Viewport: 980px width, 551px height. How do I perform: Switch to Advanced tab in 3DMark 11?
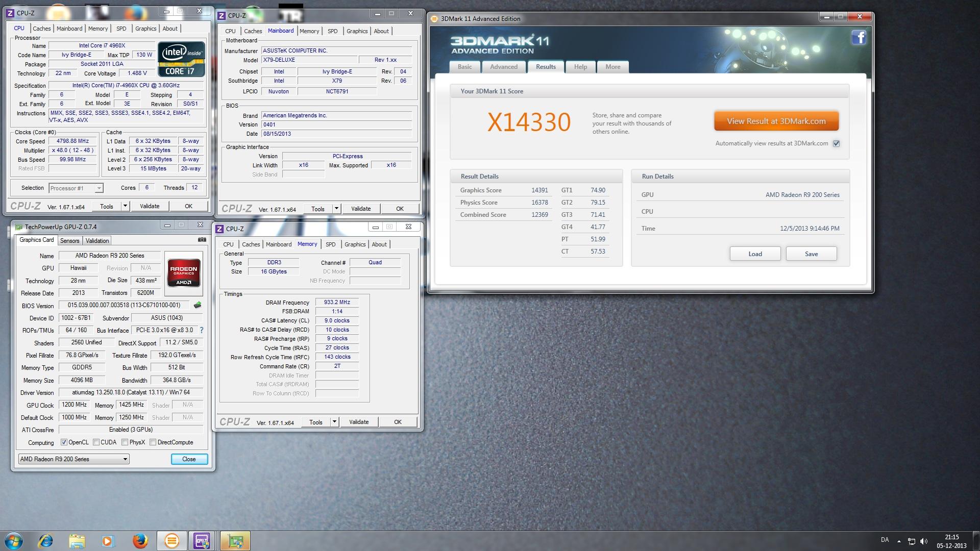click(x=503, y=67)
